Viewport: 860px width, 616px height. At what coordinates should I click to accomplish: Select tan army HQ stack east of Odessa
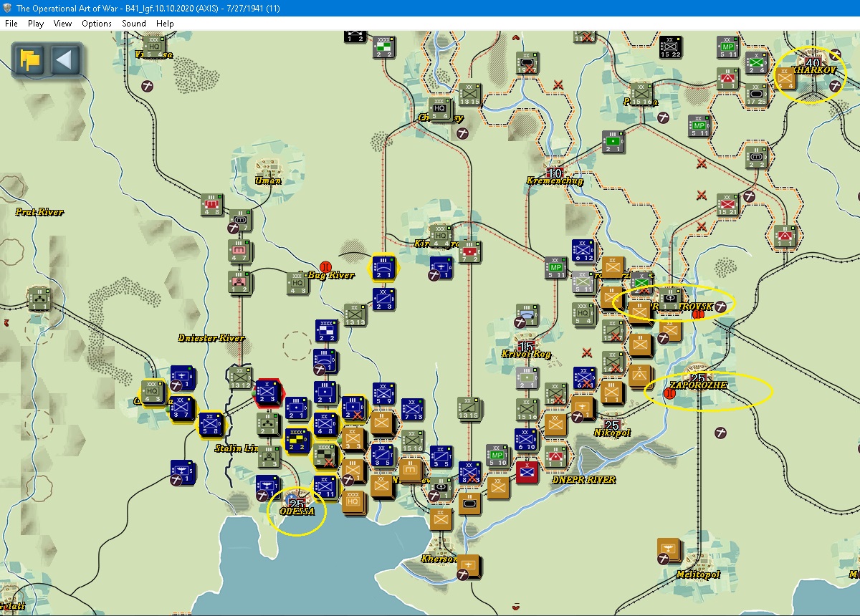click(x=353, y=502)
